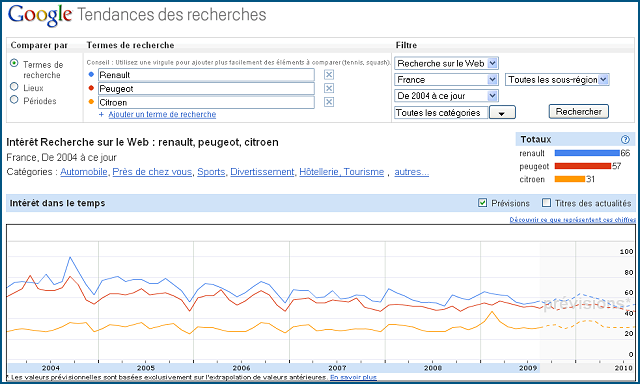Click the 2009 label on timeline

click(528, 368)
